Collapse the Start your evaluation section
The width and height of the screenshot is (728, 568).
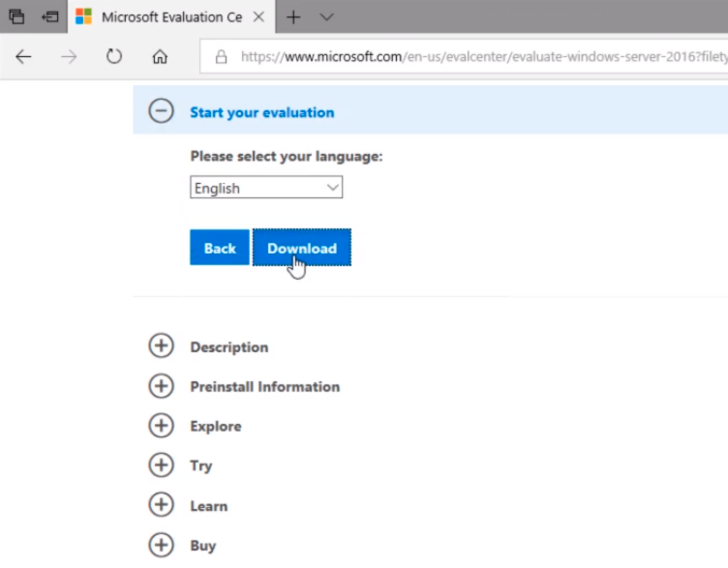tap(161, 111)
